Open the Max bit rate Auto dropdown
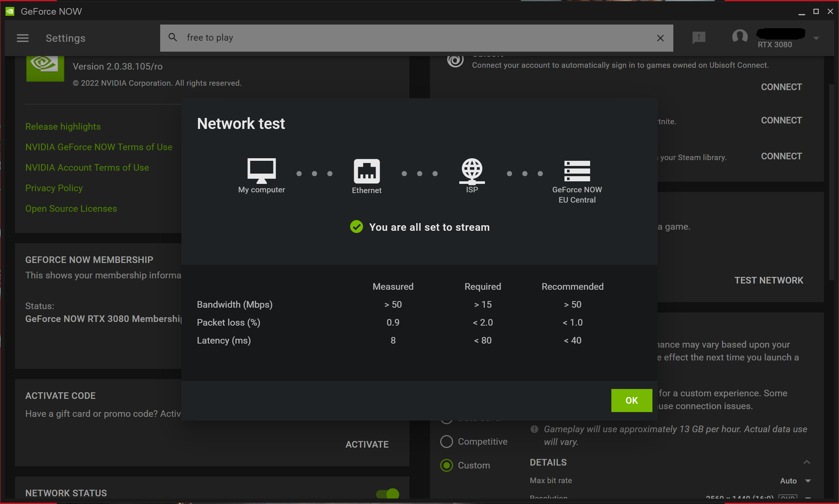Image resolution: width=839 pixels, height=504 pixels. pos(795,481)
